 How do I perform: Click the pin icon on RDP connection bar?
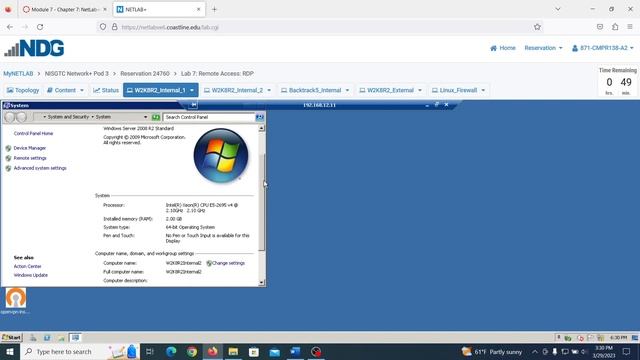coord(193,105)
